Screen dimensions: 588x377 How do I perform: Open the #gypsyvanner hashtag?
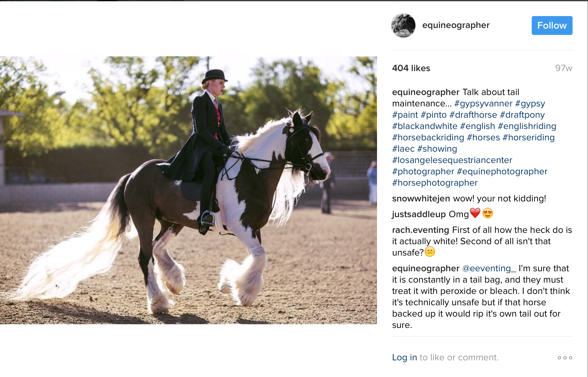point(483,104)
